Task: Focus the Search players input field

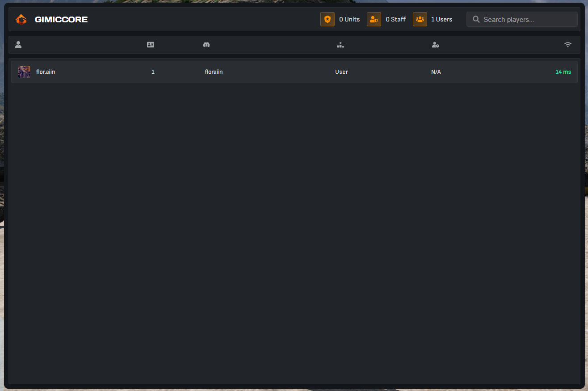Action: coord(522,19)
